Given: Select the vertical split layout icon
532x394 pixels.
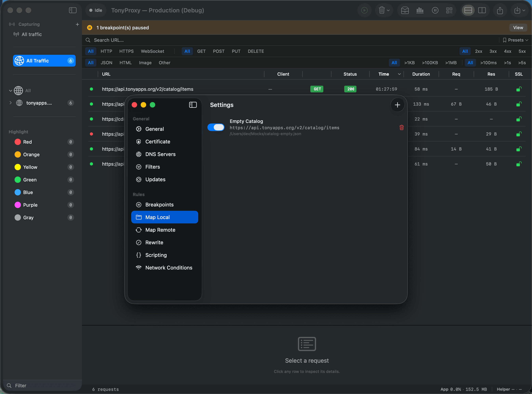Looking at the screenshot, I should (482, 10).
